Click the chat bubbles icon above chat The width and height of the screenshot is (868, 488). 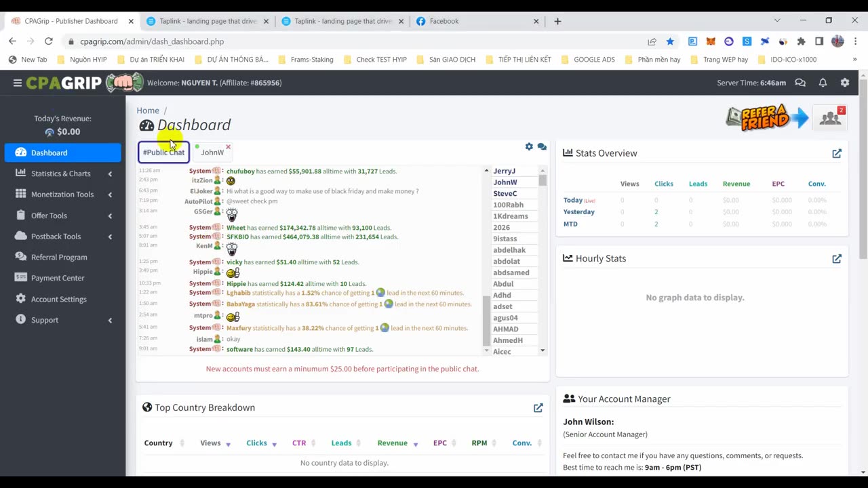[542, 146]
